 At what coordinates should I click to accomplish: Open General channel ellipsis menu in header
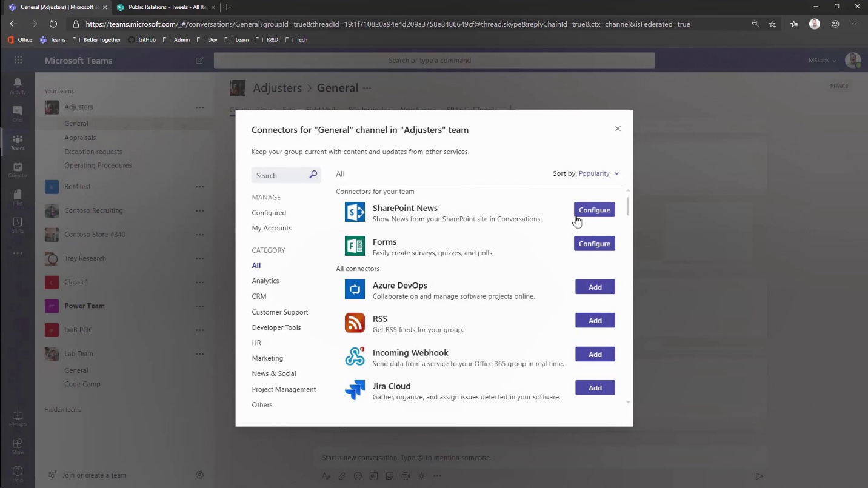point(367,88)
